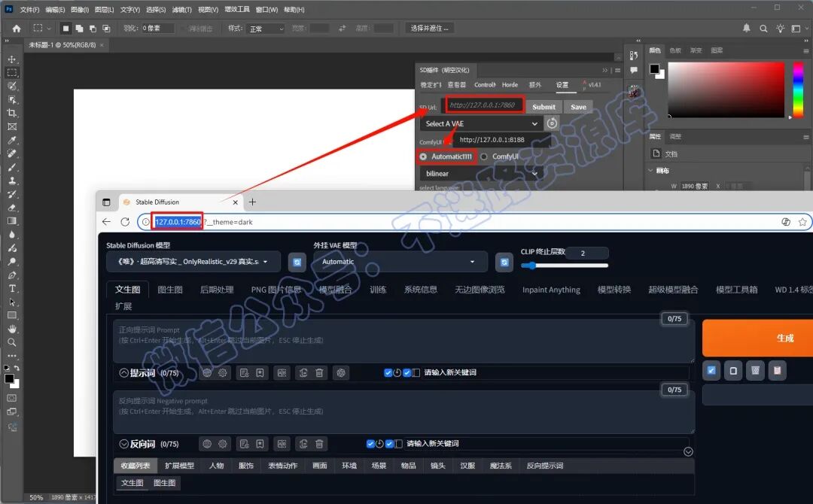Select Automatic1111 radio button
The height and width of the screenshot is (504, 813).
[x=423, y=156]
